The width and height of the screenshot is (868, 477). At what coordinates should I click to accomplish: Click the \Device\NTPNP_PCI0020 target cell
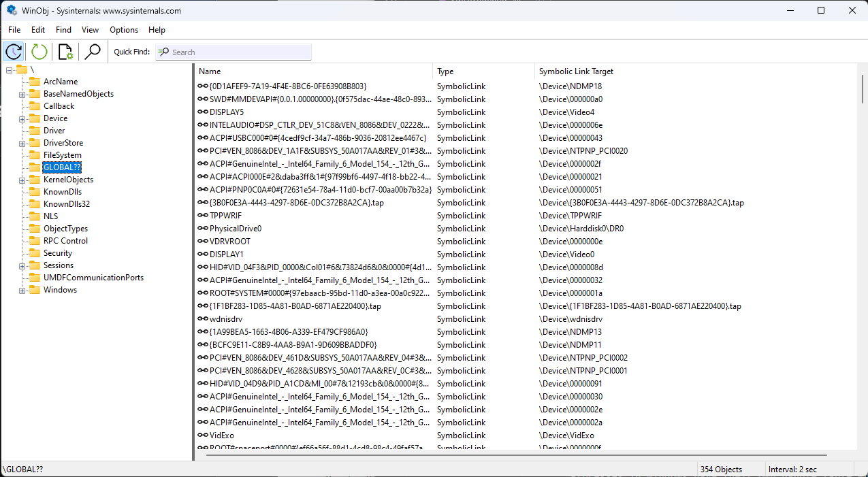583,151
